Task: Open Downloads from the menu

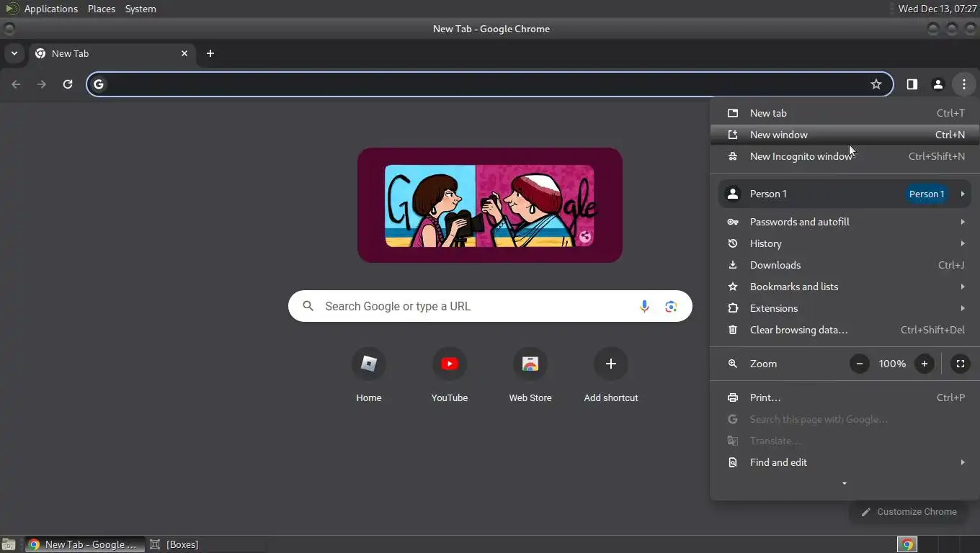Action: [x=845, y=265]
